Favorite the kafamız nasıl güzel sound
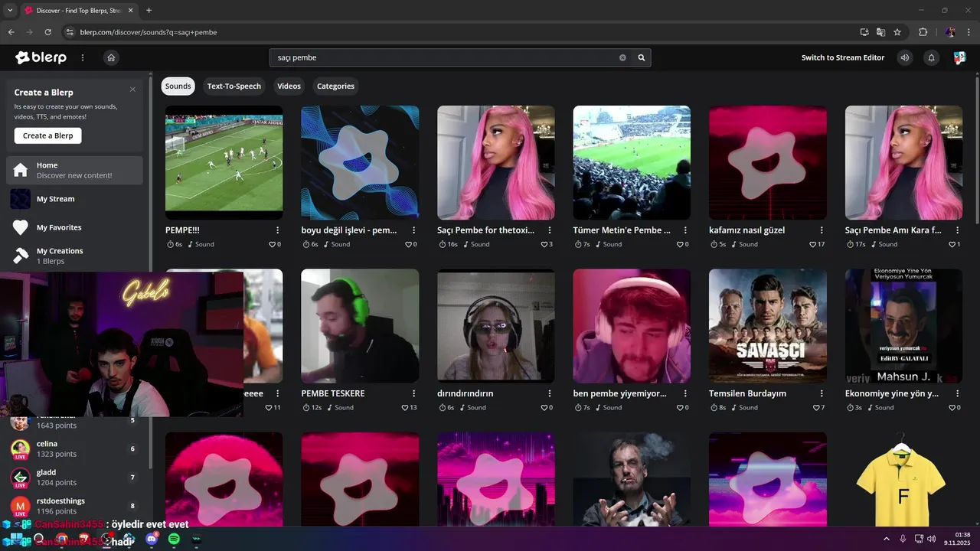The width and height of the screenshot is (980, 551). (812, 244)
